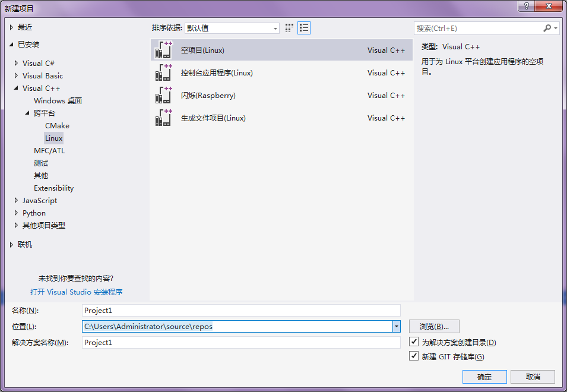The image size is (567, 392).
Task: Click the 控制台应用程序(Linux) template icon
Action: pyautogui.click(x=163, y=73)
